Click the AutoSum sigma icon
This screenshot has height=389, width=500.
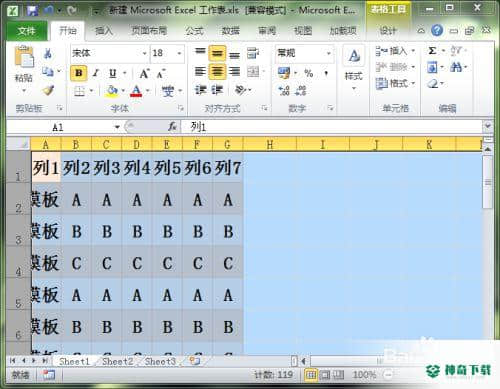pyautogui.click(x=432, y=51)
